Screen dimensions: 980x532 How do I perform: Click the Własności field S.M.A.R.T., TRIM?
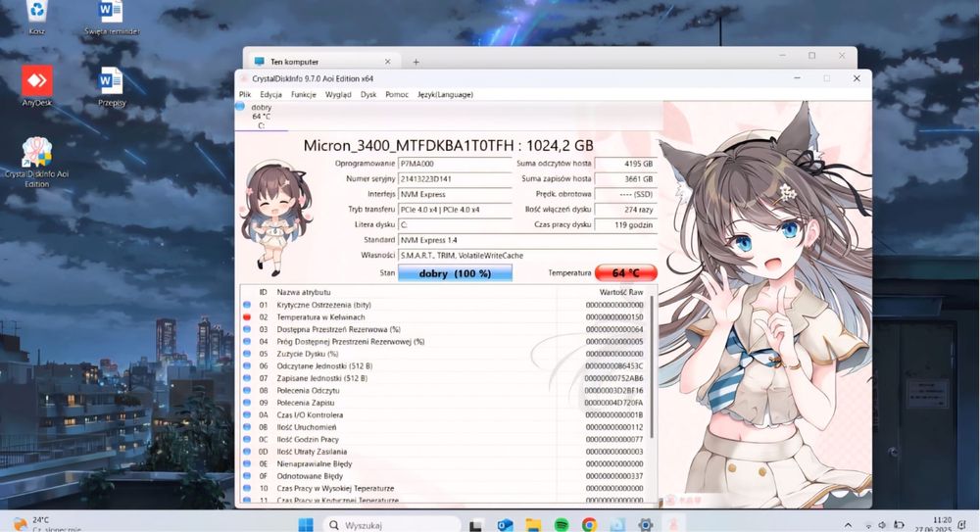527,255
